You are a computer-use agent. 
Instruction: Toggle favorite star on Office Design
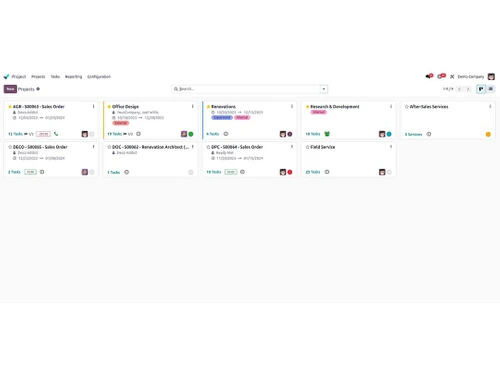[x=109, y=107]
